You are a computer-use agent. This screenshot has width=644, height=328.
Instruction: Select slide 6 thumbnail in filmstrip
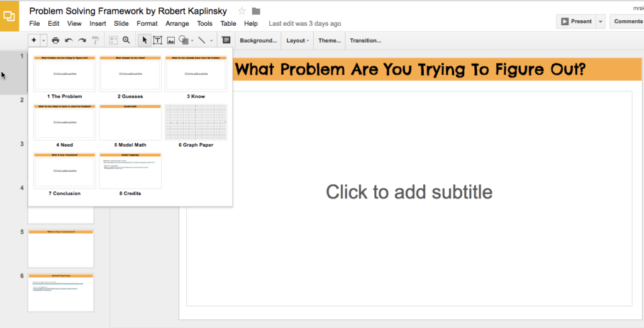(61, 292)
